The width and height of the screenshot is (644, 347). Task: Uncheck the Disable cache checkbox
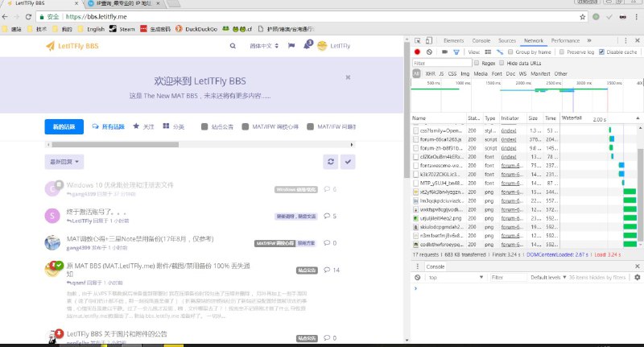[x=601, y=52]
